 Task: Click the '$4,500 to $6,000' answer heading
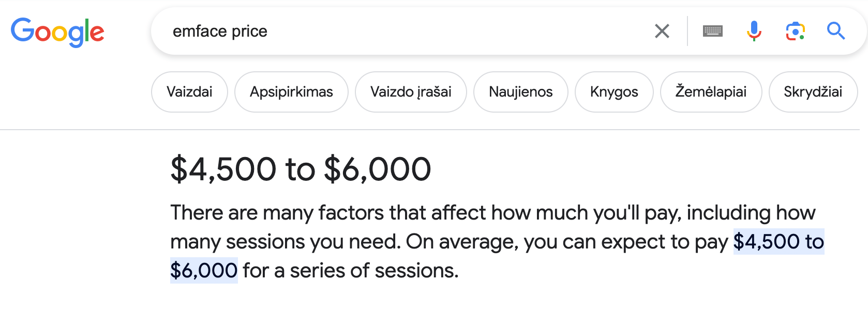301,169
